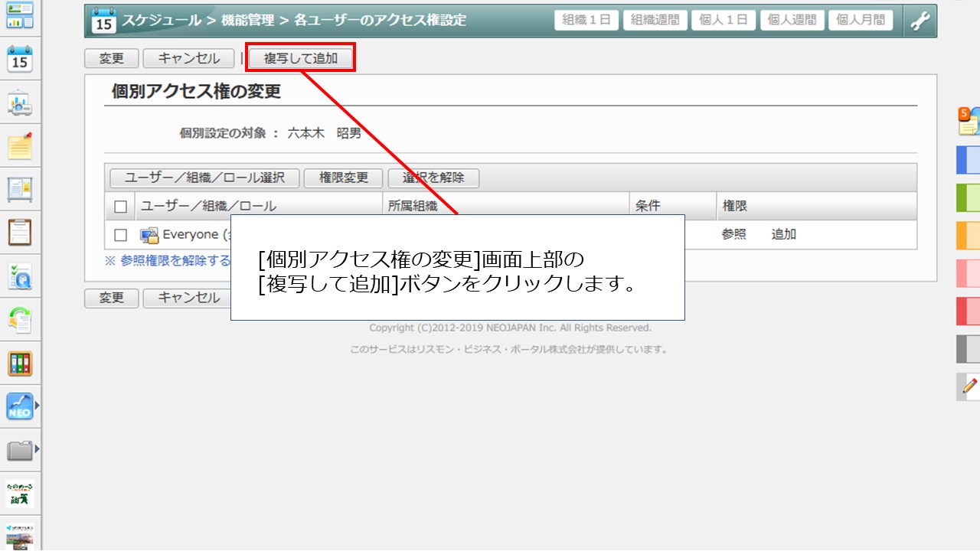Image resolution: width=980 pixels, height=551 pixels.
Task: Click the wrench settings icon
Action: (920, 21)
